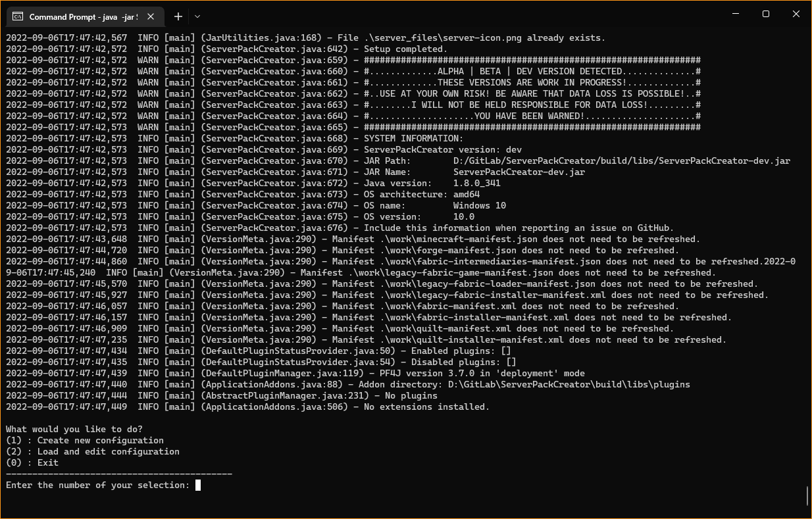This screenshot has height=519, width=812.
Task: Click 'OS version: 10.0' line
Action: (x=240, y=217)
